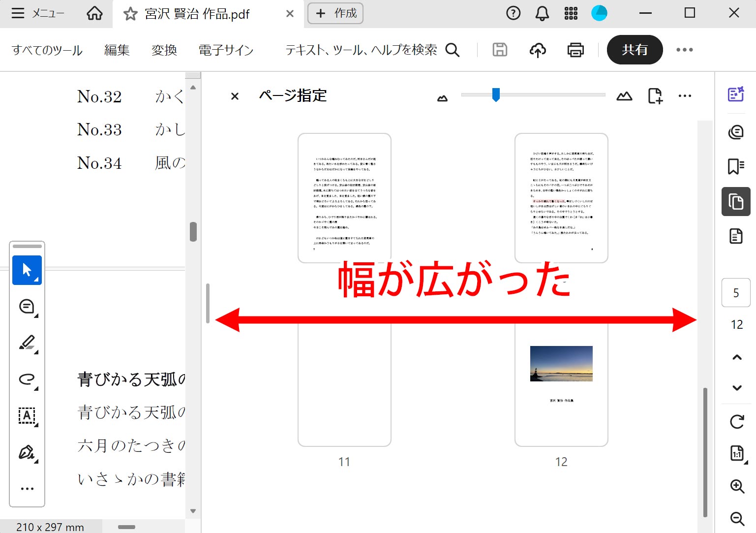Select the text selection tool in the left toolbar
The height and width of the screenshot is (533, 756).
pyautogui.click(x=27, y=270)
